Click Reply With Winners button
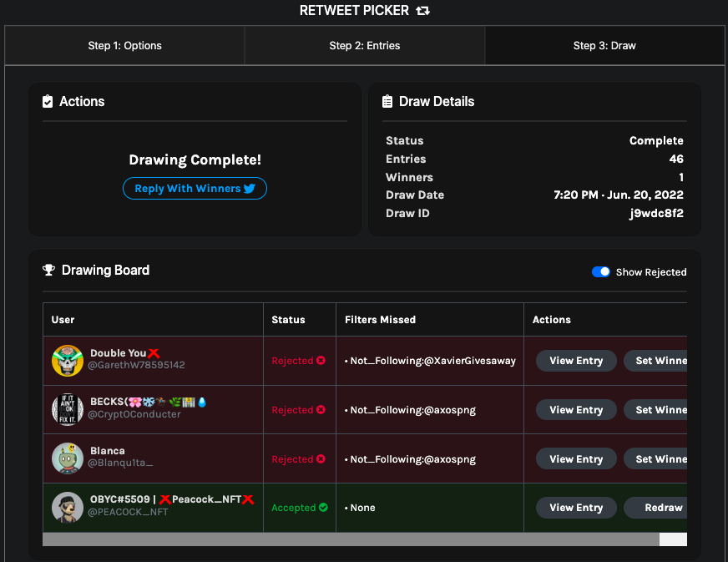The width and height of the screenshot is (728, 562). pos(195,188)
